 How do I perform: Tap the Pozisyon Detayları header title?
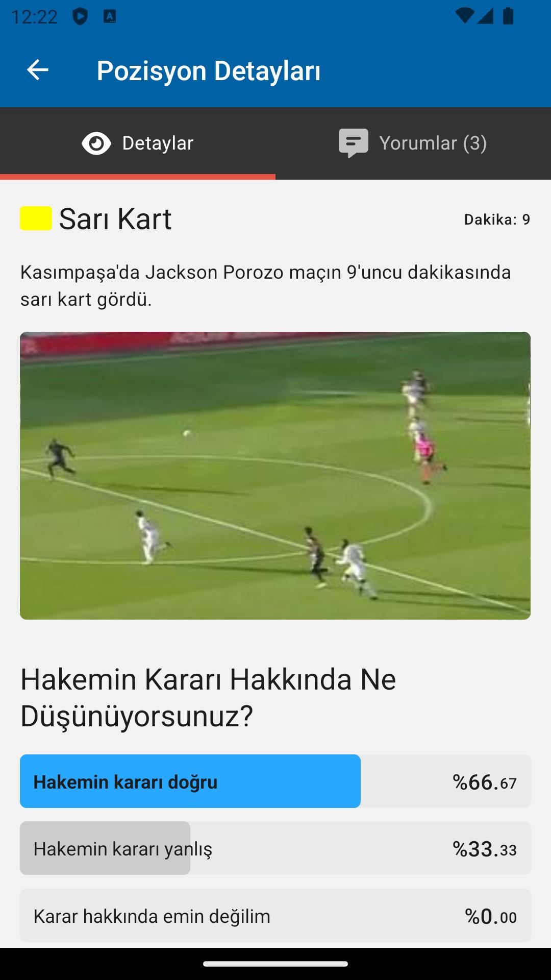(x=209, y=70)
